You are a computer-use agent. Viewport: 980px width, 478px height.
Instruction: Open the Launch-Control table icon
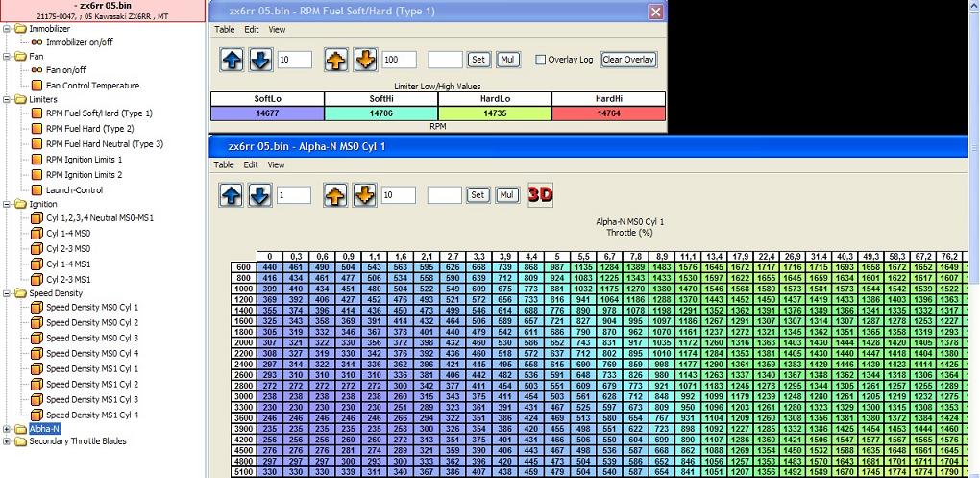pos(37,189)
